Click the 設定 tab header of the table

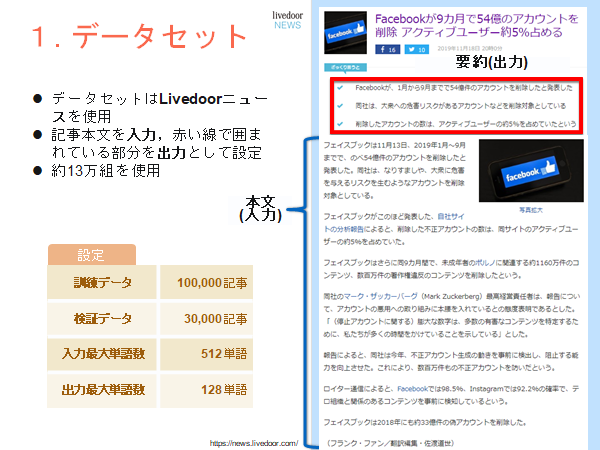(x=92, y=254)
